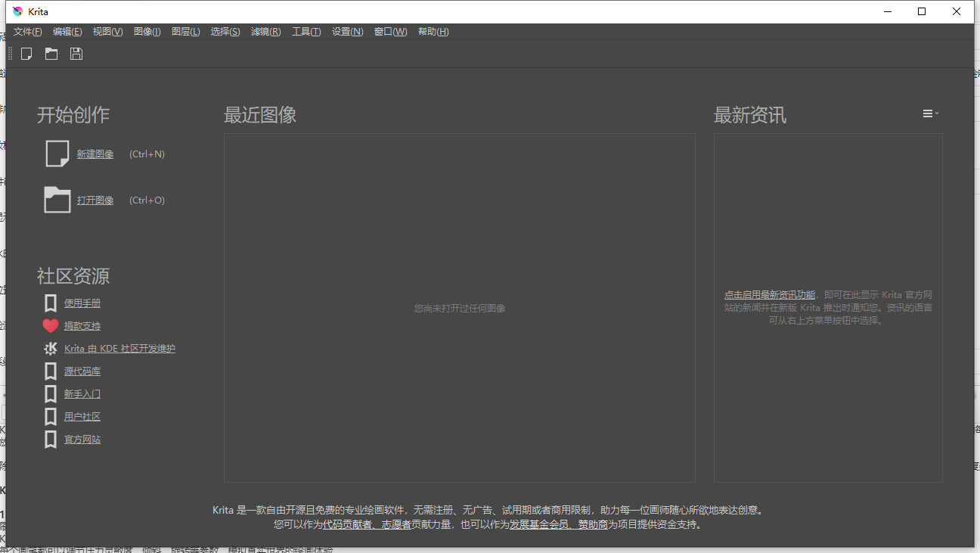This screenshot has width=980, height=553.
Task: Close the Krita window
Action: pos(957,11)
